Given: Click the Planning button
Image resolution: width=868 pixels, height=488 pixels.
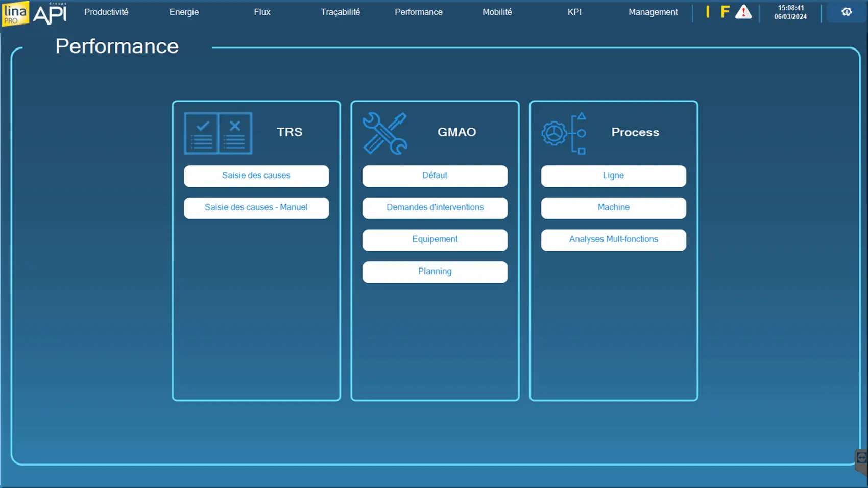Looking at the screenshot, I should click(x=435, y=272).
